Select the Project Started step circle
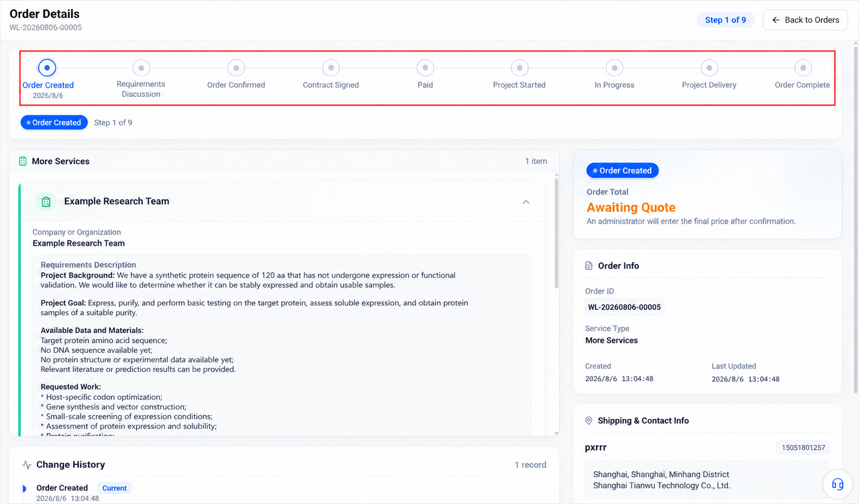859x504 pixels. tap(519, 68)
